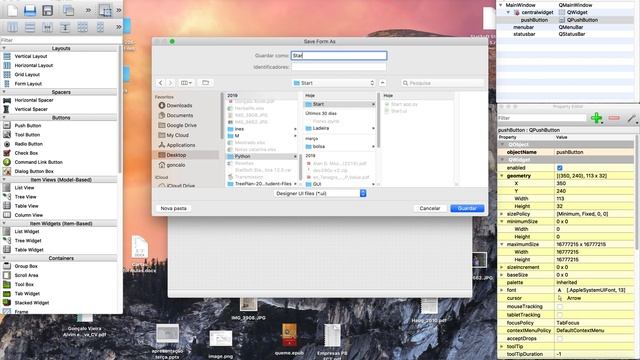The height and width of the screenshot is (360, 640).
Task: Collapse dialog with the up-chevron button
Action: pyautogui.click(x=382, y=83)
